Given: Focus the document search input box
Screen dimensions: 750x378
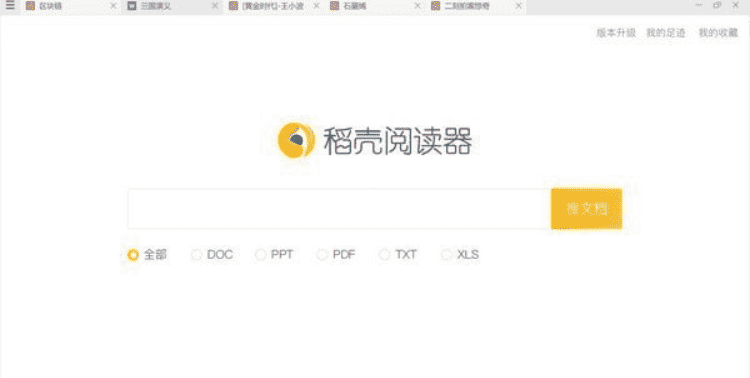Looking at the screenshot, I should tap(339, 209).
